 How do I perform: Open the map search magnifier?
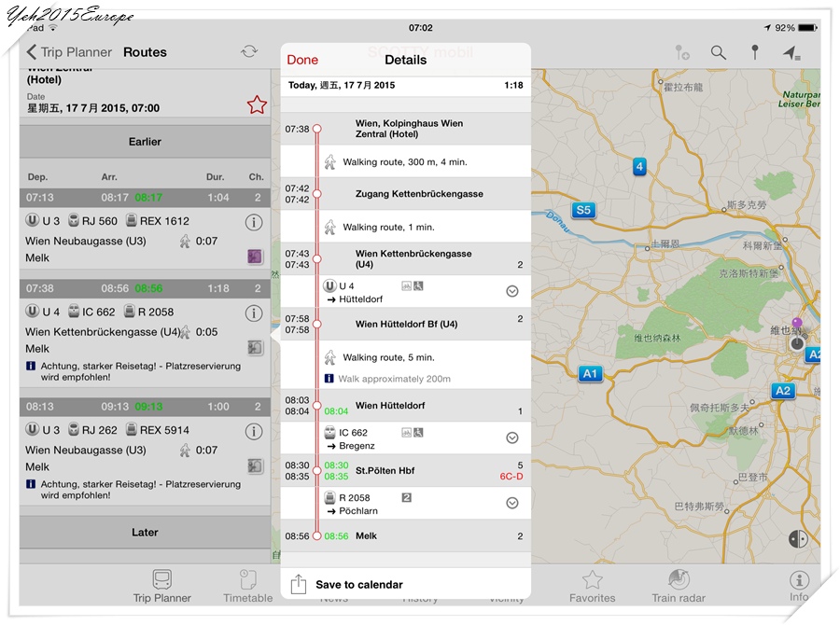point(719,52)
